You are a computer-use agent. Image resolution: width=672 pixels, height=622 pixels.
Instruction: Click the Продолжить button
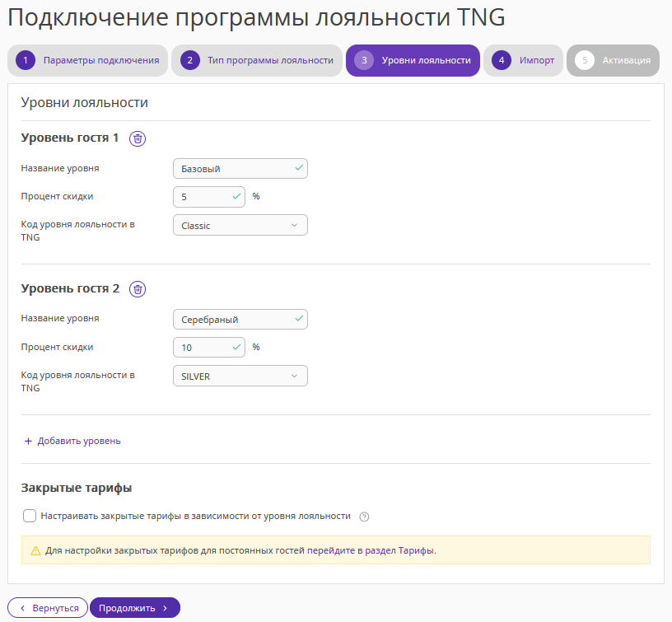[135, 608]
